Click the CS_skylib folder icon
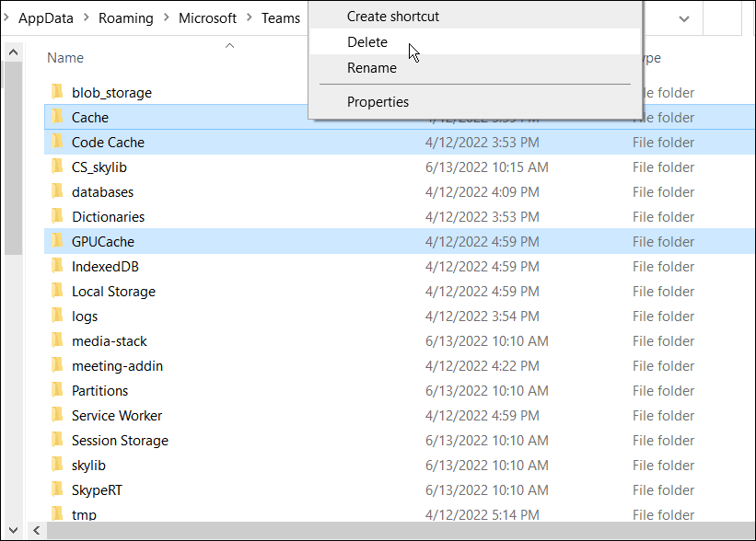The image size is (756, 541). pos(57,167)
